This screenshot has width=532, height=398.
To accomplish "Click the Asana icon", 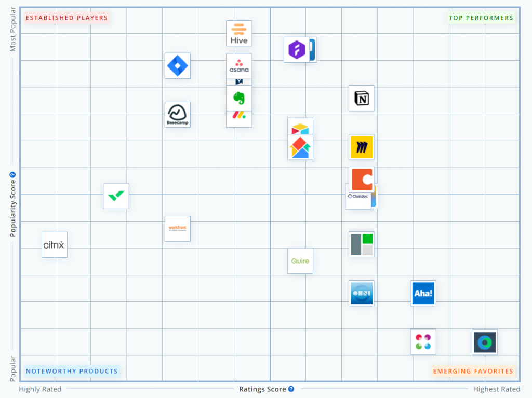I will click(239, 66).
